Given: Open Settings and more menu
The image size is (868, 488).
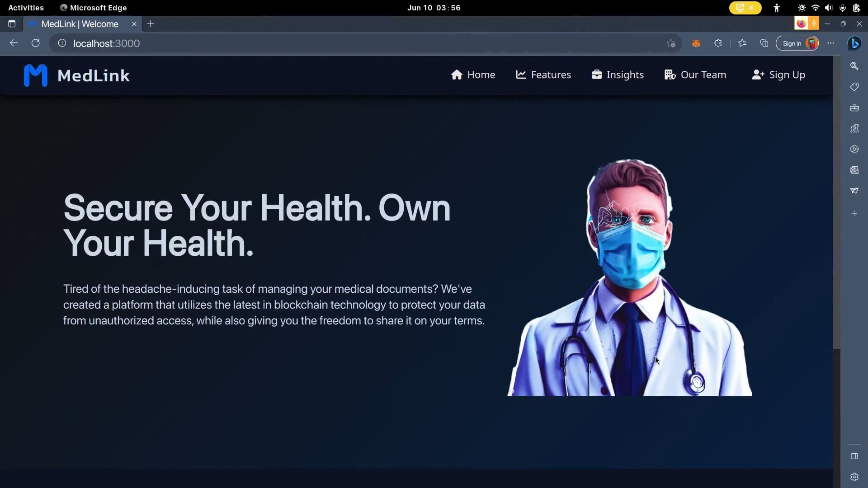Looking at the screenshot, I should pos(831,43).
